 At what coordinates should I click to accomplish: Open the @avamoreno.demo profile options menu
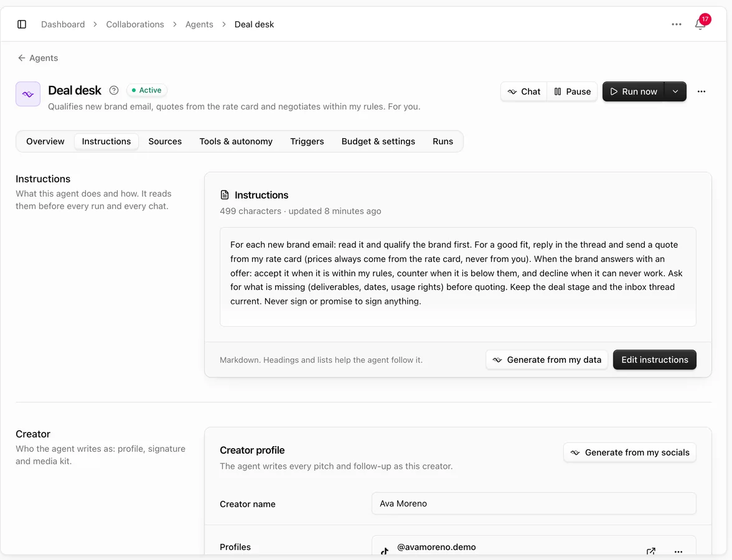[x=678, y=551]
